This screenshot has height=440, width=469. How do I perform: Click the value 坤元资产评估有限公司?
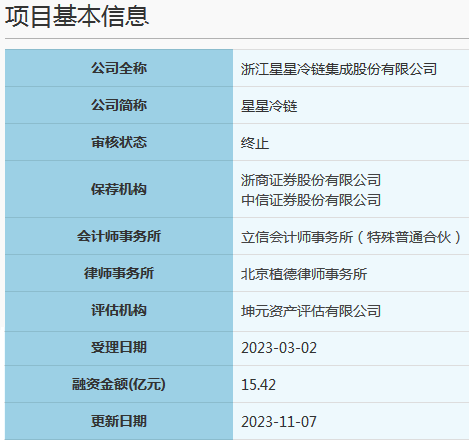tap(311, 311)
